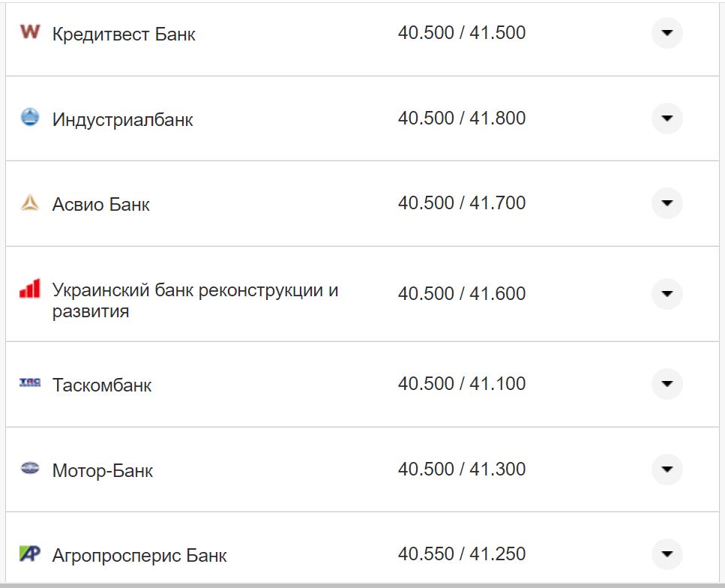Expand details for Украинский банк реконструкции и развития
The height and width of the screenshot is (588, 725).
click(x=666, y=294)
